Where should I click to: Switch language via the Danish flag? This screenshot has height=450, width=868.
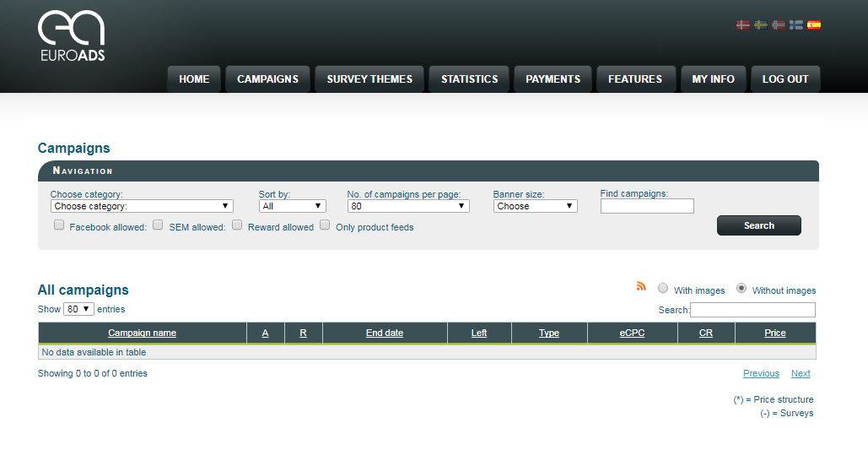tap(743, 25)
